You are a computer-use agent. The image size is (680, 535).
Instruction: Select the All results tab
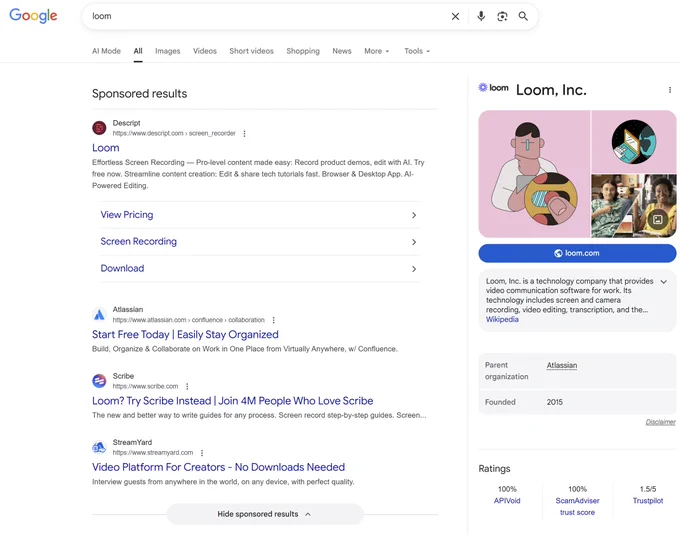point(138,51)
